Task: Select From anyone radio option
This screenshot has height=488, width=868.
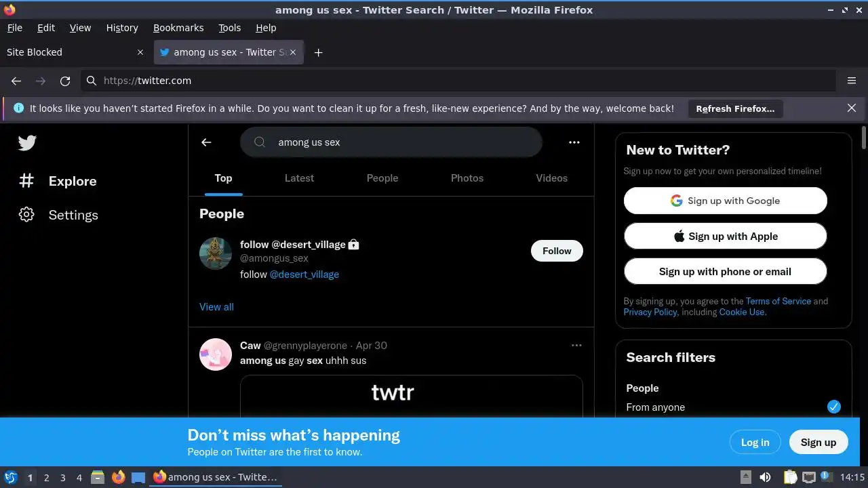Action: click(x=834, y=407)
